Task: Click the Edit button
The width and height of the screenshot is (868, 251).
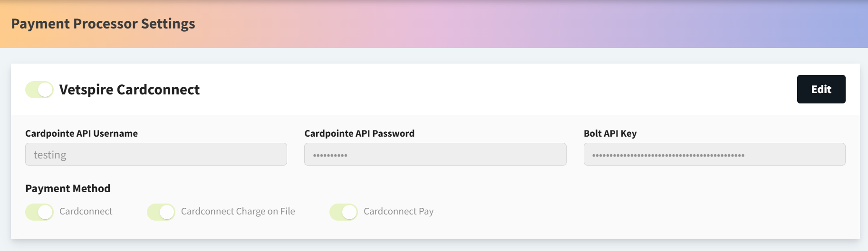Action: tap(821, 89)
